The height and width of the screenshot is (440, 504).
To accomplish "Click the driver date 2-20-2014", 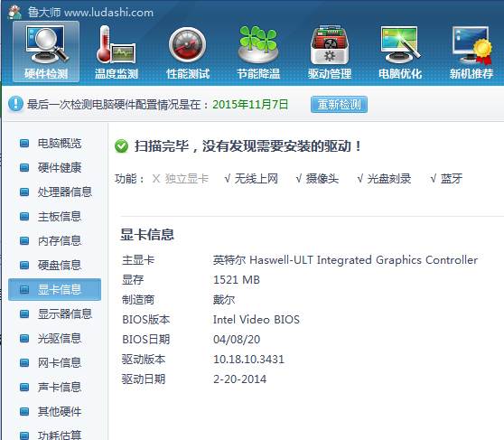I will 239,379.
